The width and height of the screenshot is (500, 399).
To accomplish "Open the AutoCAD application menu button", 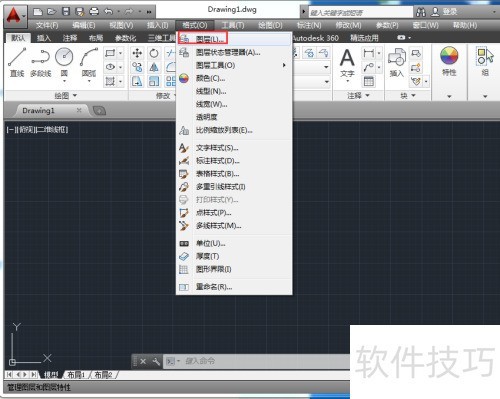I will pyautogui.click(x=14, y=16).
